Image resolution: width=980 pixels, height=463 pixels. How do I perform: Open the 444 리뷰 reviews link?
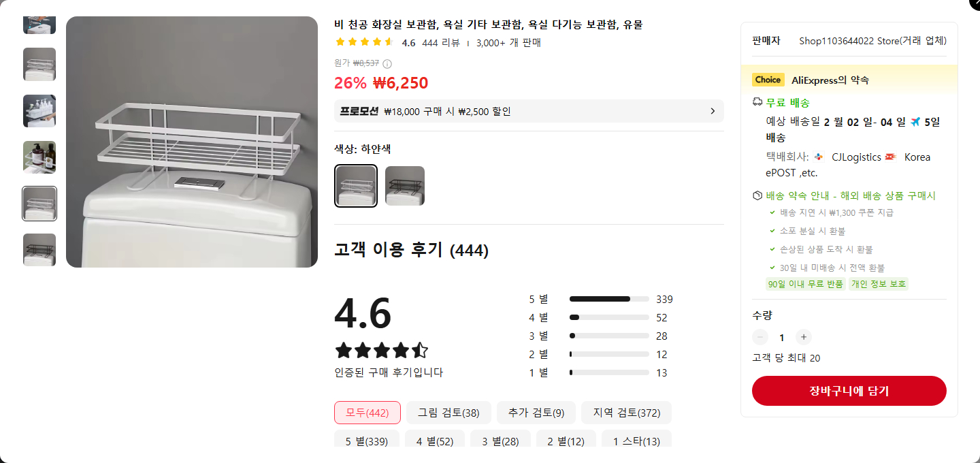coord(441,43)
